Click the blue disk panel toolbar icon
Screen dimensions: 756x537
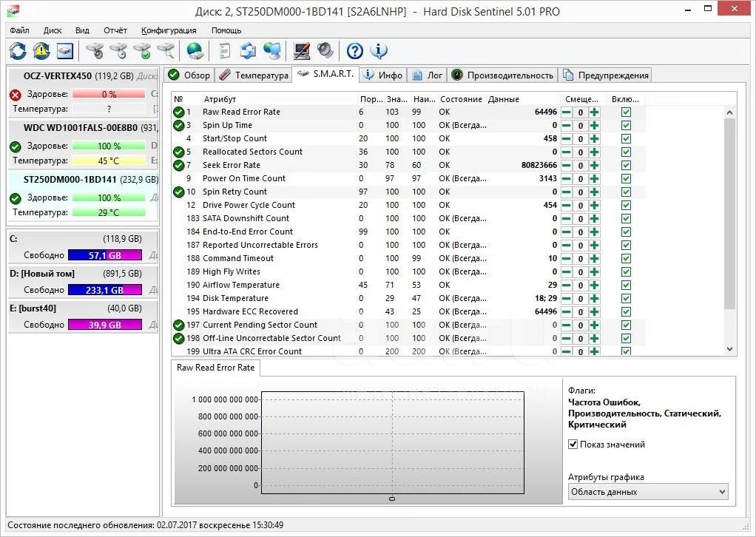[x=65, y=50]
